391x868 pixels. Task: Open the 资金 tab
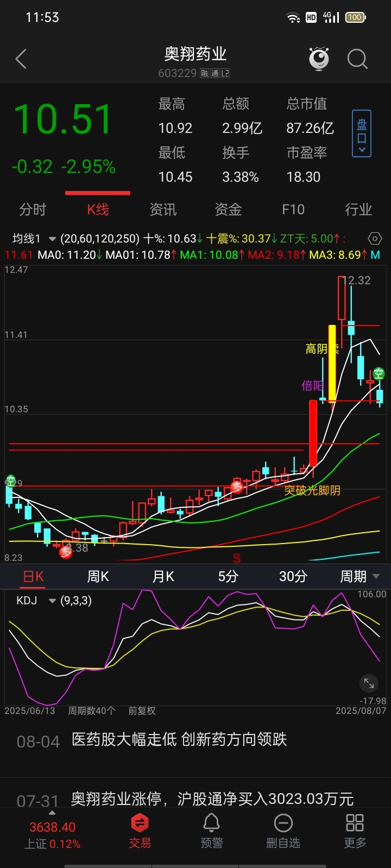pos(228,209)
